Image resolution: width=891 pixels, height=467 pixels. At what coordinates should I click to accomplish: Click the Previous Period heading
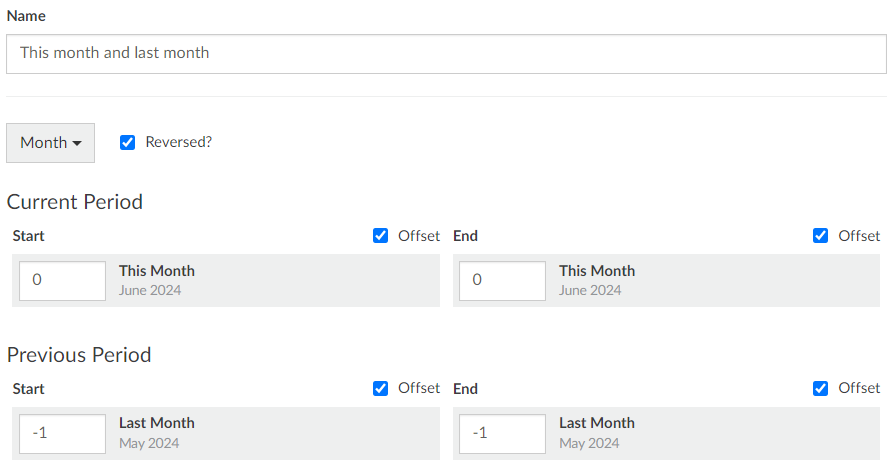coord(79,355)
